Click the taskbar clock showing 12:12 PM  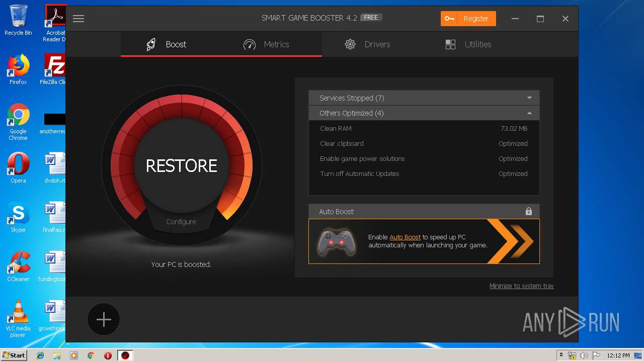618,355
